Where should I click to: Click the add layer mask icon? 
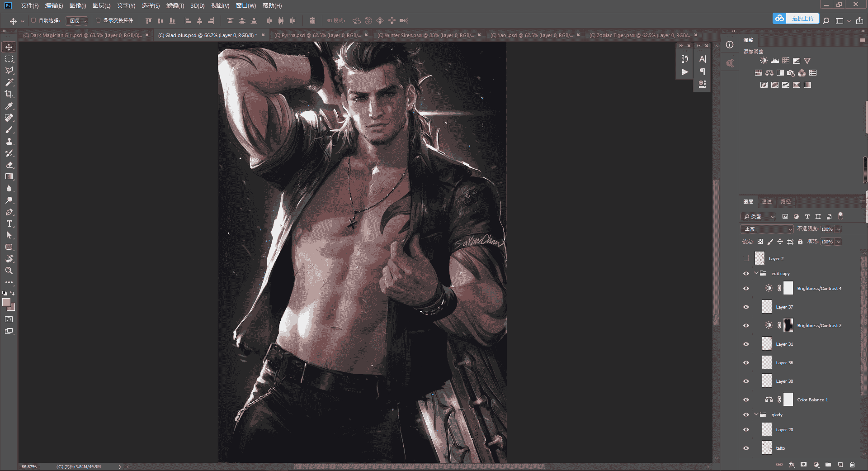[x=803, y=464]
